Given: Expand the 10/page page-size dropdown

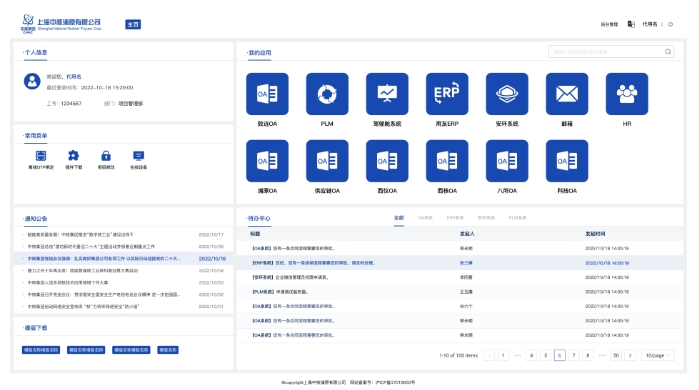Looking at the screenshot, I should point(658,355).
